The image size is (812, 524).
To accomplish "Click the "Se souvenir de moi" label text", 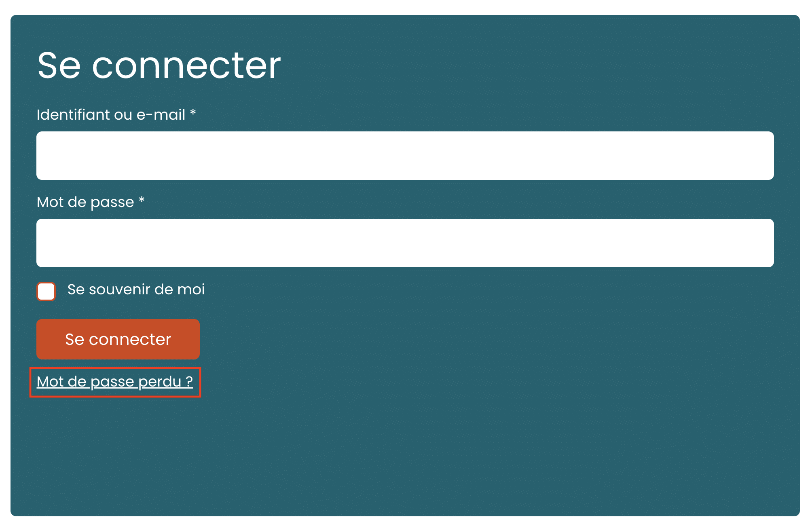I will [x=136, y=289].
